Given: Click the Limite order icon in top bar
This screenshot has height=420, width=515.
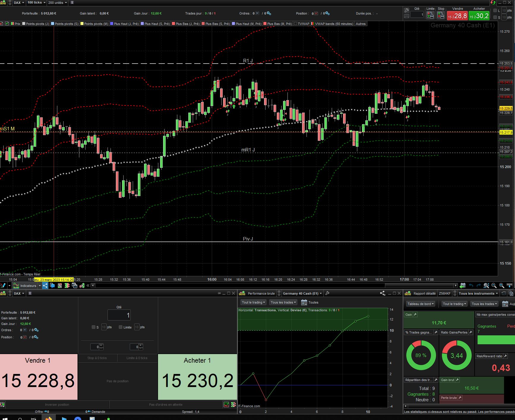Looking at the screenshot, I should coord(430,15).
